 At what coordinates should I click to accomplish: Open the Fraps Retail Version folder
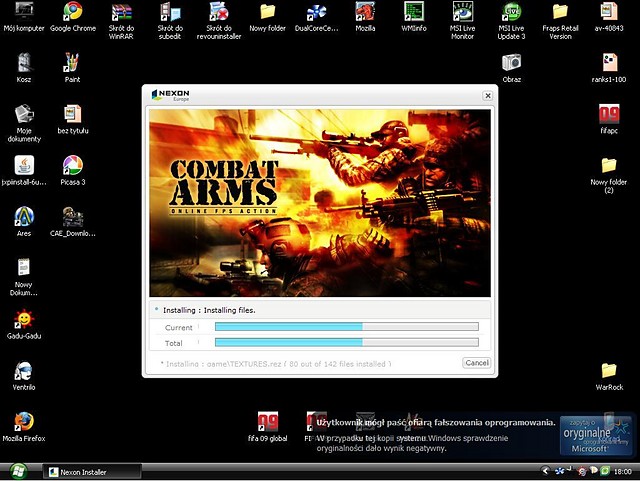[560, 20]
